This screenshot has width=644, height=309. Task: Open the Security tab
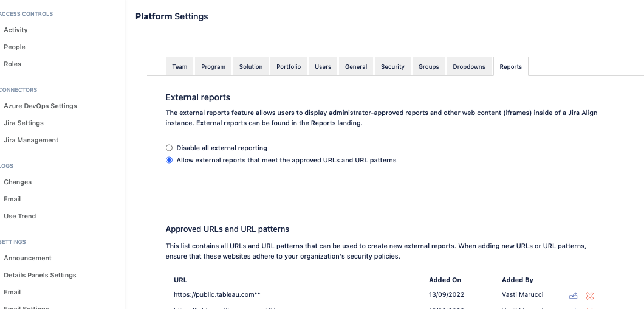click(392, 67)
